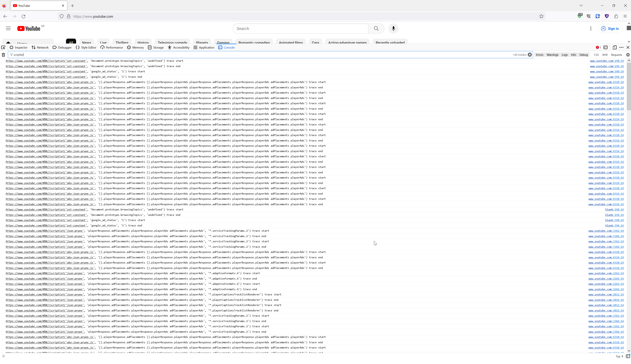Clear the scriptlet text in the filter input
The image size is (631, 364).
coord(530,55)
